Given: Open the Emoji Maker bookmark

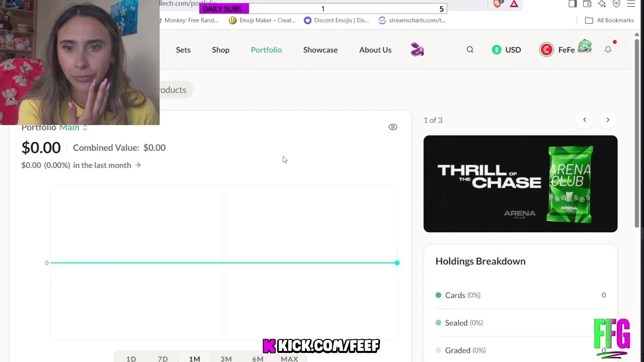Looking at the screenshot, I should 262,20.
